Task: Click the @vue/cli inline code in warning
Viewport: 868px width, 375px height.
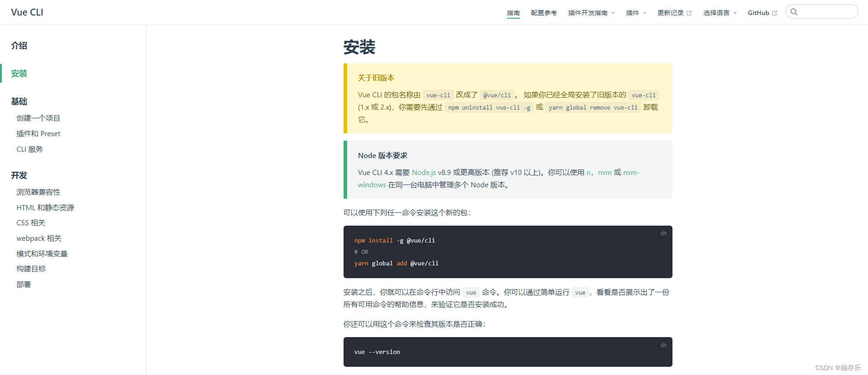Action: [497, 95]
